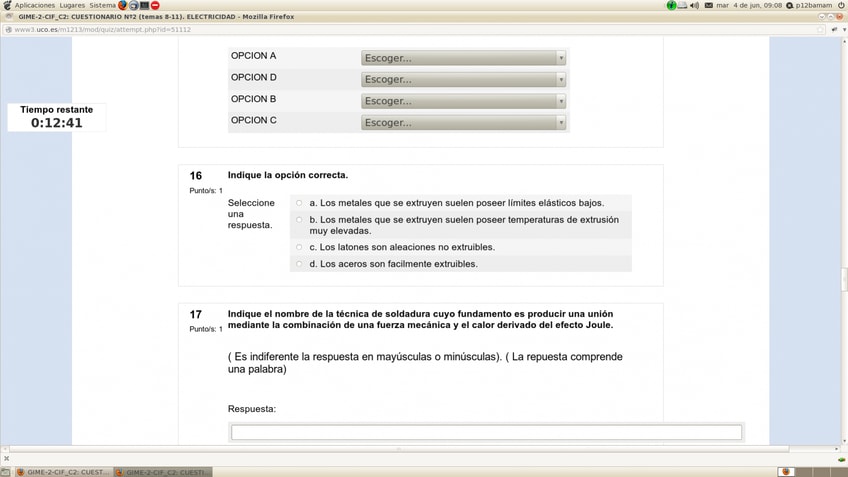
Task: Click the 'OPCION B' label
Action: click(x=254, y=99)
